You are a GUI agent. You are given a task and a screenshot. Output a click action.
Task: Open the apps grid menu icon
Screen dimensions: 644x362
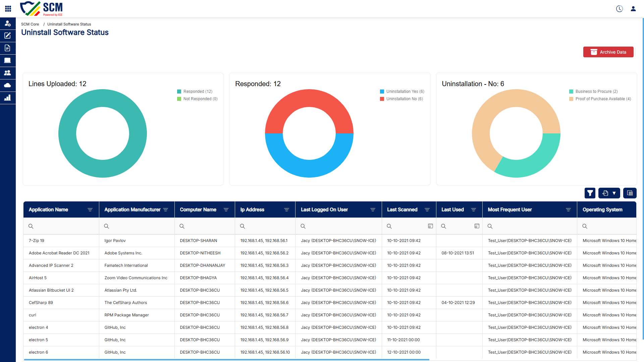[x=8, y=9]
